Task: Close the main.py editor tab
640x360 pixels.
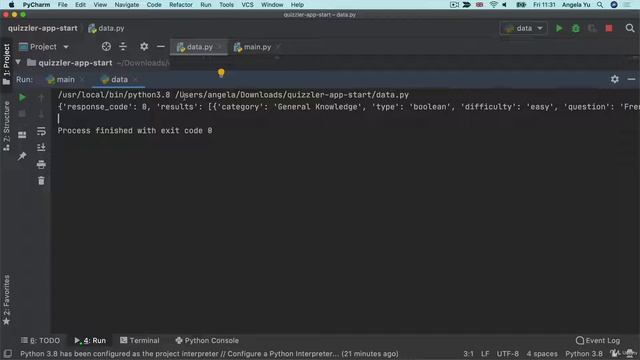Action: click(x=278, y=47)
